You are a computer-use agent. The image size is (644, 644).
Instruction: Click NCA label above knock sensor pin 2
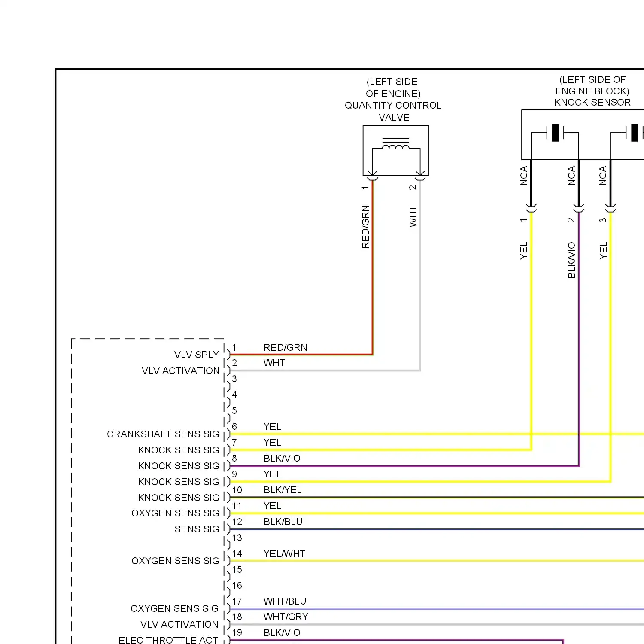(x=571, y=176)
